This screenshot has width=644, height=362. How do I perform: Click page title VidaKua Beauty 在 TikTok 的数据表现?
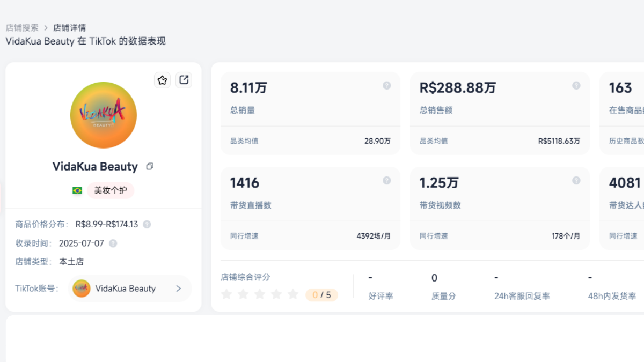click(x=86, y=41)
